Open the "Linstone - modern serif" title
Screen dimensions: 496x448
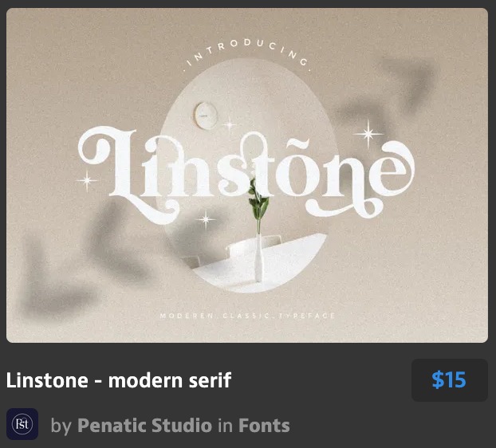pos(119,380)
